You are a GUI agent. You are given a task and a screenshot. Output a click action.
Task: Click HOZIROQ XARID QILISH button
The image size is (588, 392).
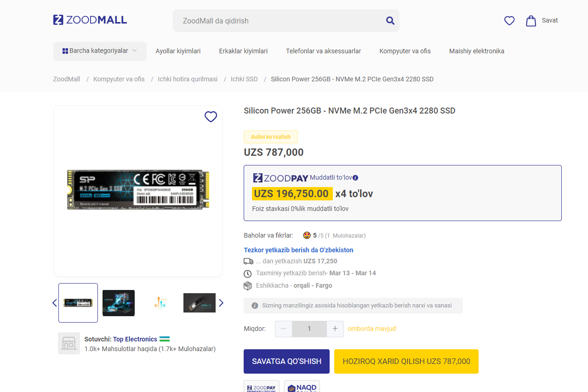coord(406,361)
